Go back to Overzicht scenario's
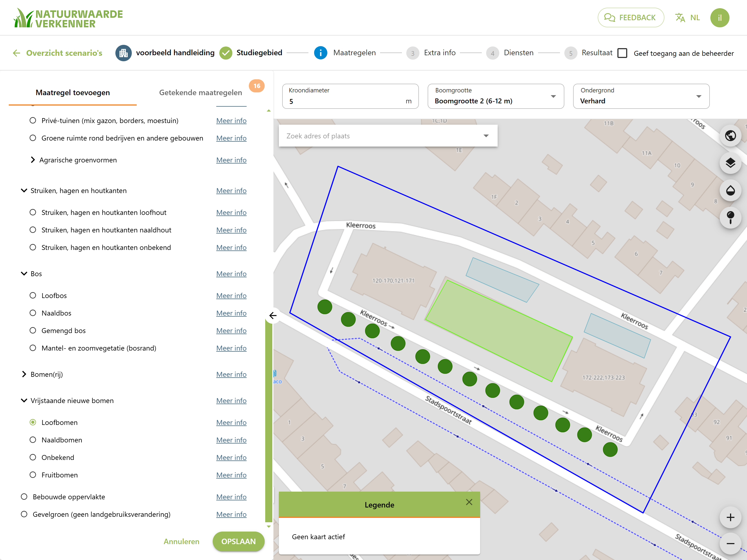Viewport: 747px width, 560px height. (x=57, y=53)
